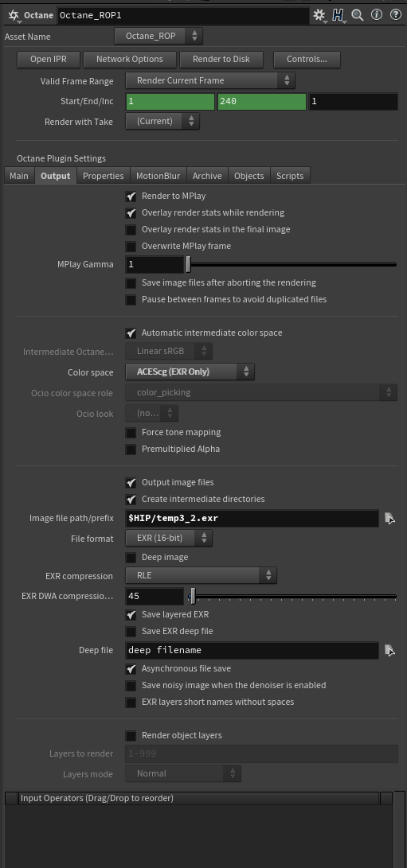Open file chooser for Deep file
The height and width of the screenshot is (868, 407).
(x=390, y=651)
